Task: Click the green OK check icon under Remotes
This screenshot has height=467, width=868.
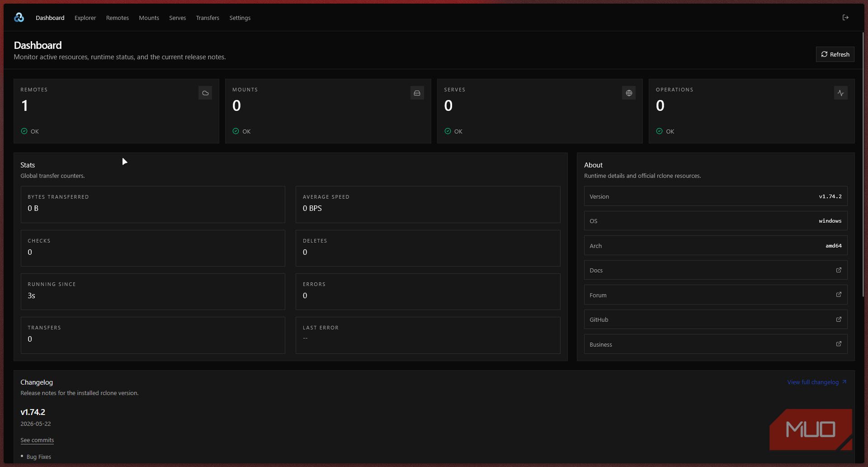Action: (x=24, y=131)
